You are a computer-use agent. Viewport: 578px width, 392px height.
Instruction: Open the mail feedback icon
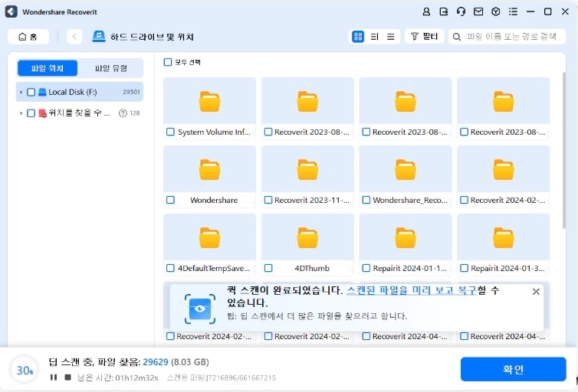coord(478,11)
